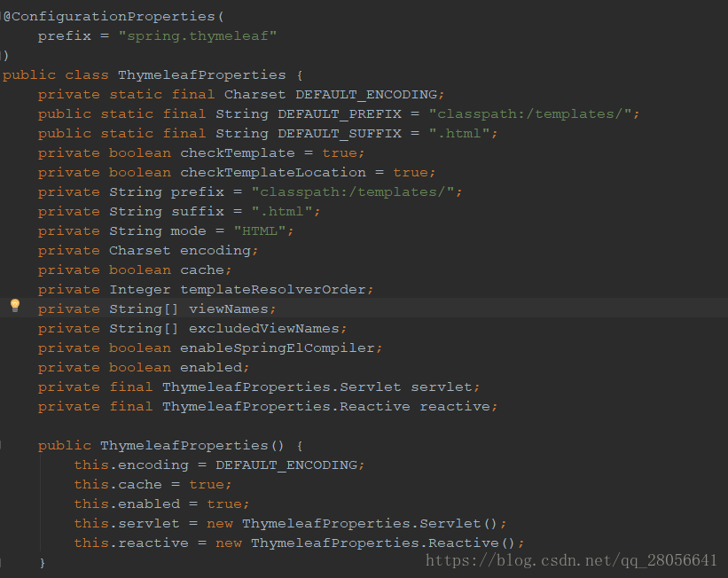Click the "spring.thymeleaf" prefix string

tap(198, 36)
